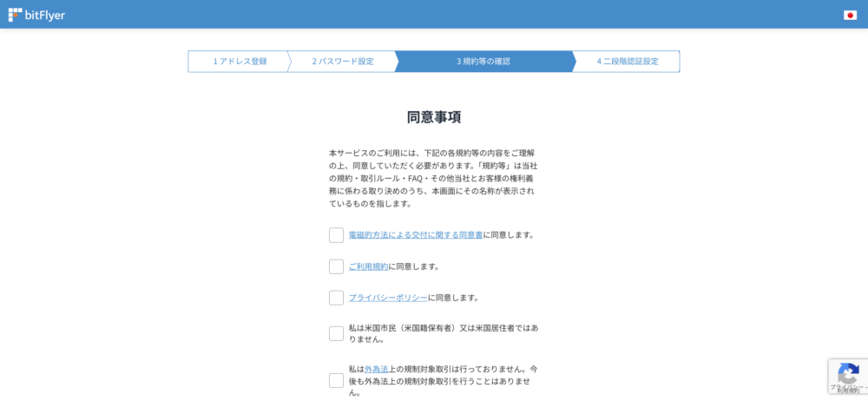
Task: Jump to step 4 二段階認証設定
Action: 627,62
